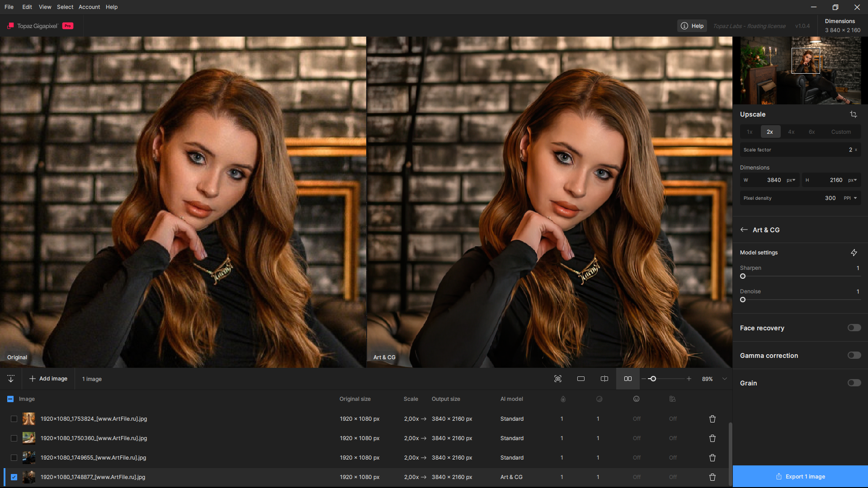868x488 pixels.
Task: Click the Sharpen slider handle
Action: (x=742, y=276)
